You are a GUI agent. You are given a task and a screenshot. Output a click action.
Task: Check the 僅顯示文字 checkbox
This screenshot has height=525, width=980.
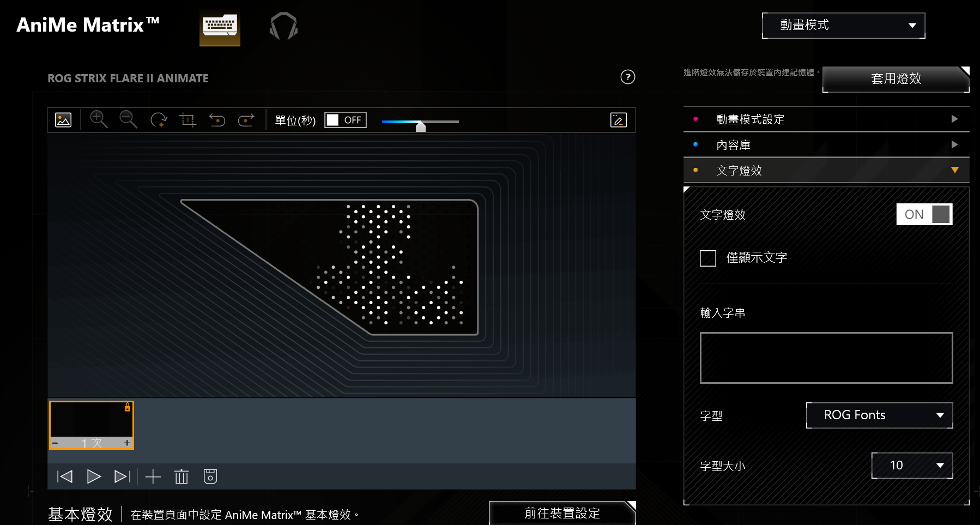708,258
